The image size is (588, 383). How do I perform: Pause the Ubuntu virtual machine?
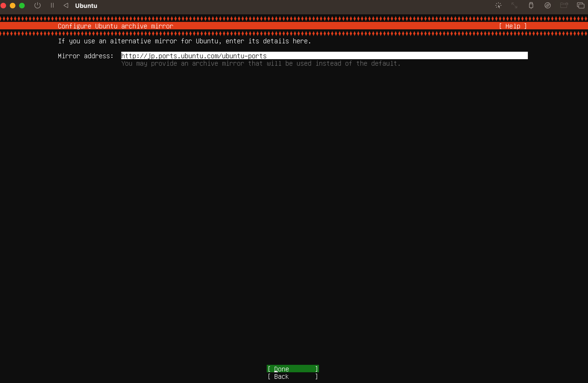[52, 5]
